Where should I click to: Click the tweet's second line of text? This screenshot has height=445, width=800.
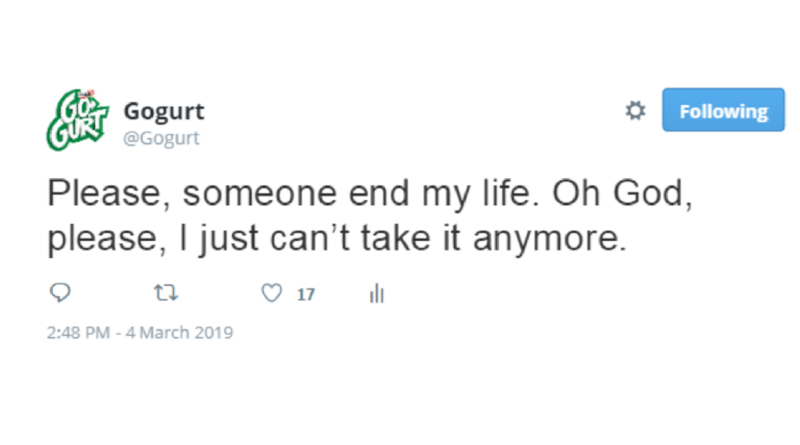coord(338,240)
